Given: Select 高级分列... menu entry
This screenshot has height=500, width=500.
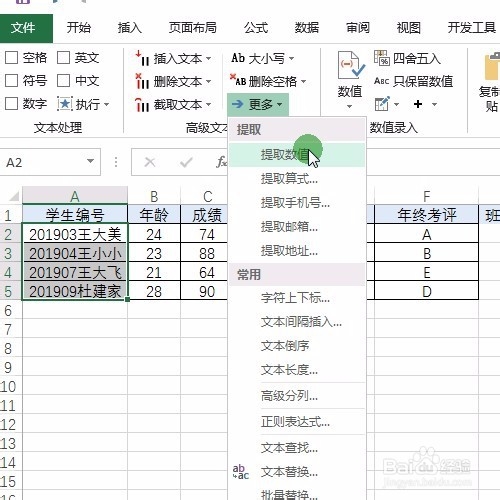Looking at the screenshot, I should pyautogui.click(x=297, y=396).
